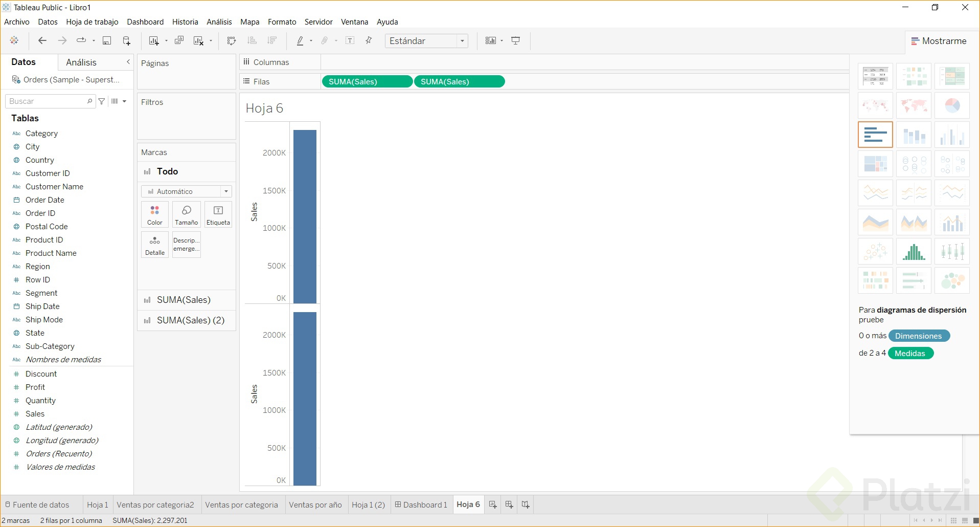
Task: Open the Análisis pane tab
Action: point(81,62)
